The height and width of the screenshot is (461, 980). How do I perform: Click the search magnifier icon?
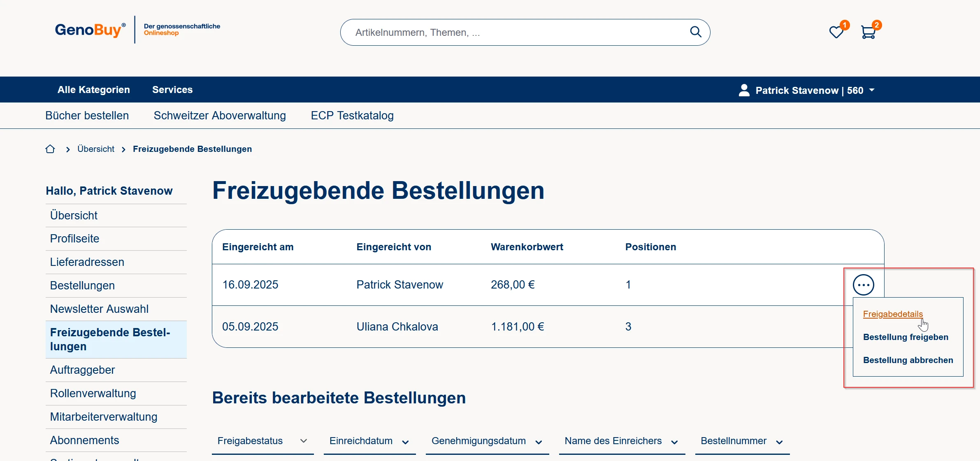[695, 32]
